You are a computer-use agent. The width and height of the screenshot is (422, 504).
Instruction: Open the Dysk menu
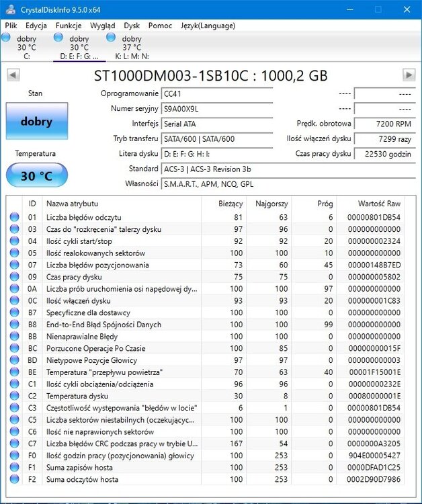coord(132,26)
